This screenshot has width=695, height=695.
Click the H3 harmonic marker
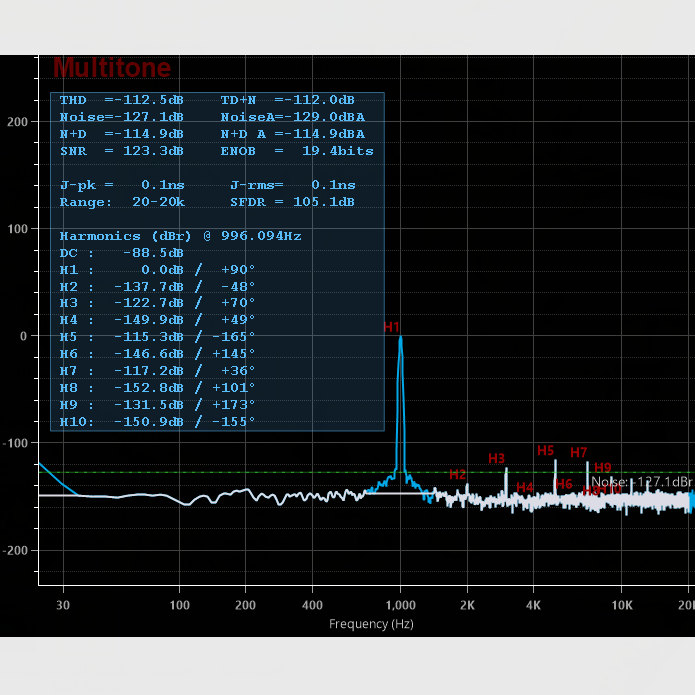pos(496,458)
